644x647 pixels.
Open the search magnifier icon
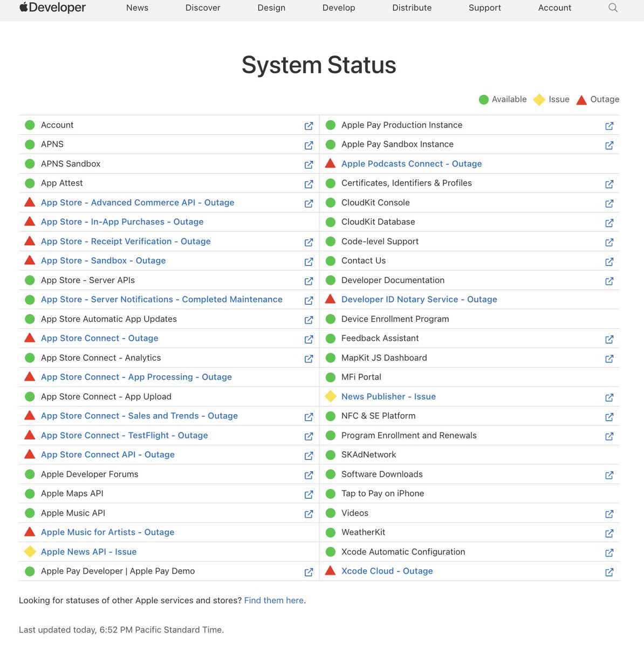click(613, 8)
